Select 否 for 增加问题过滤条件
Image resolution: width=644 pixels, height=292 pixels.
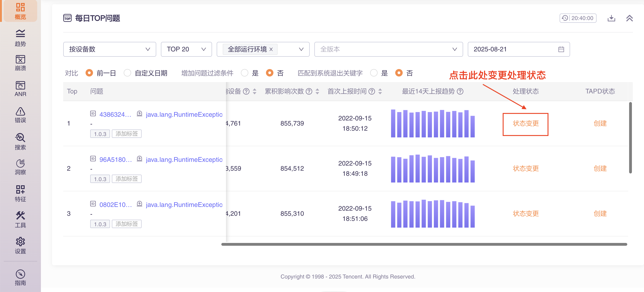pyautogui.click(x=269, y=73)
